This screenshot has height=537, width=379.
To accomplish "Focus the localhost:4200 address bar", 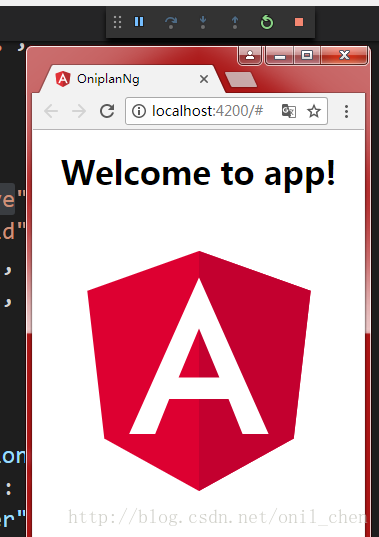I will (226, 111).
